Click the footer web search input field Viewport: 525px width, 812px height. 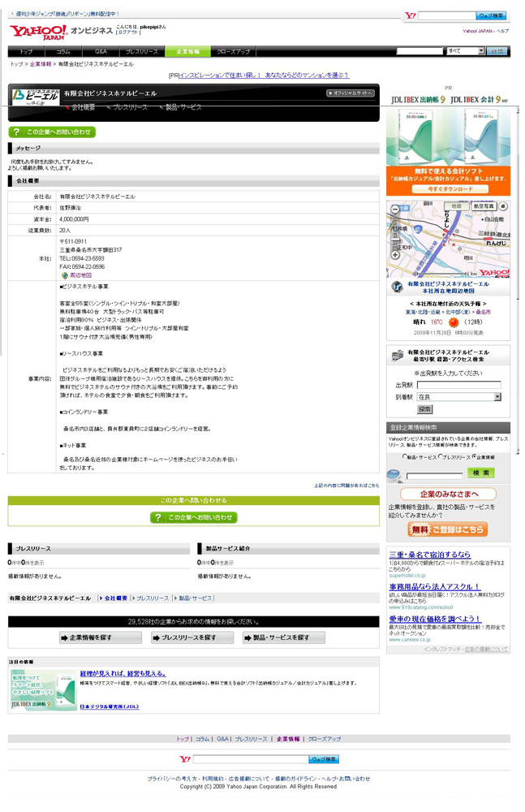[250, 759]
